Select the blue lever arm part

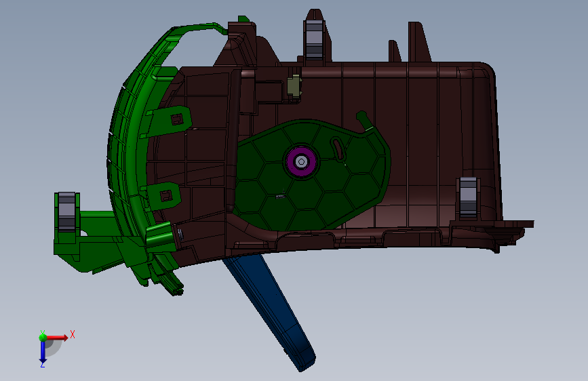(271, 311)
